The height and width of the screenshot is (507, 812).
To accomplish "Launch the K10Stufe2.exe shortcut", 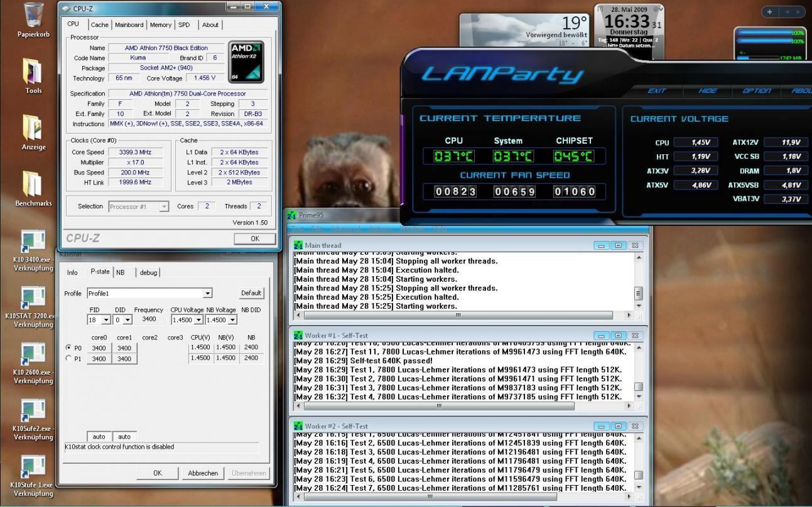I will coord(33,410).
